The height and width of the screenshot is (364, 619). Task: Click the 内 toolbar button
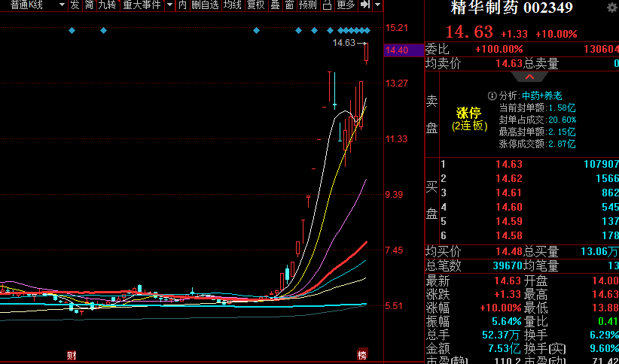point(182,5)
